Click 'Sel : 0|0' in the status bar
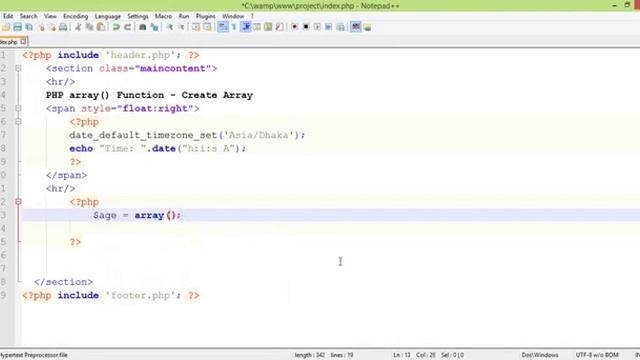 coord(452,355)
